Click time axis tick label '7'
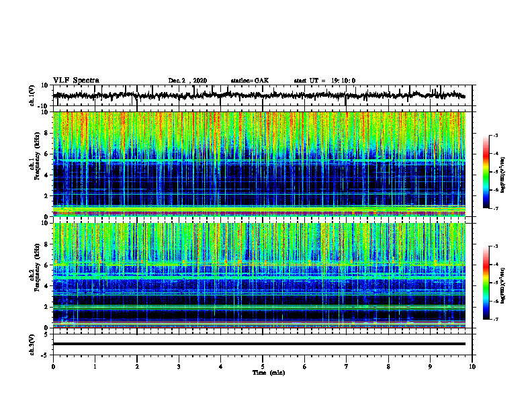The height and width of the screenshot is (411, 532). (347, 367)
